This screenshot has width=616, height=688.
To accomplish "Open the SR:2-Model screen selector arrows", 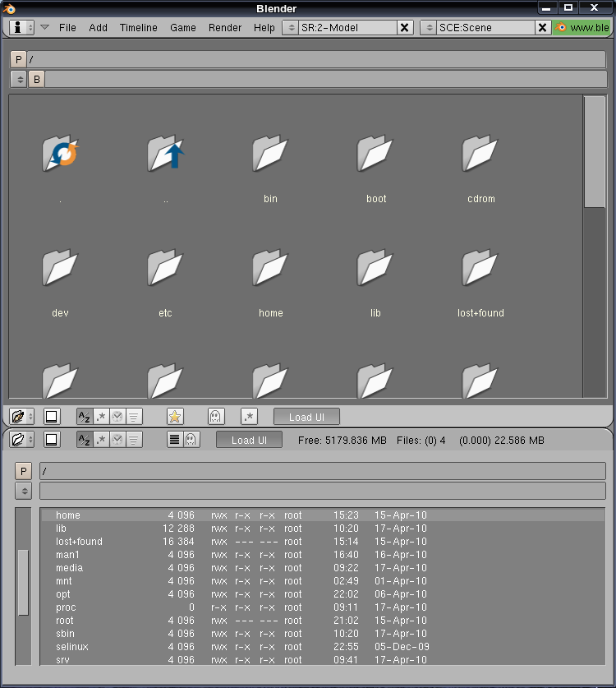I will pos(290,28).
